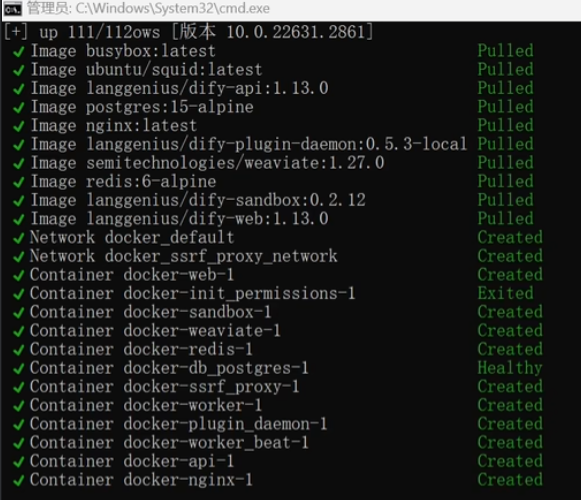Click the cmd.exe window title text
581x500 pixels.
(148, 8)
